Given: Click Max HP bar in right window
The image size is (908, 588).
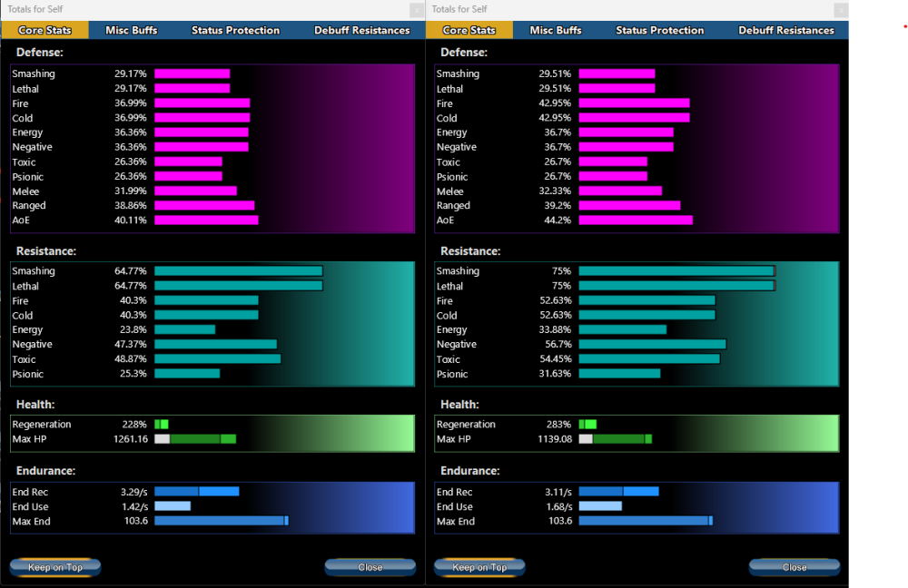Looking at the screenshot, I should [615, 439].
